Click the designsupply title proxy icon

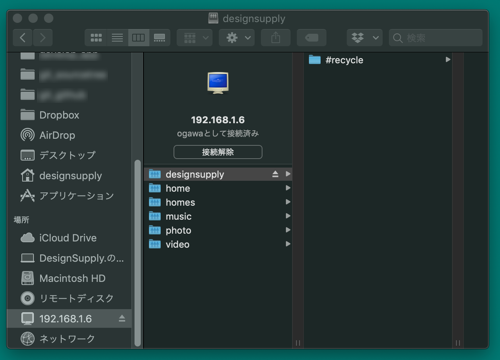click(213, 18)
